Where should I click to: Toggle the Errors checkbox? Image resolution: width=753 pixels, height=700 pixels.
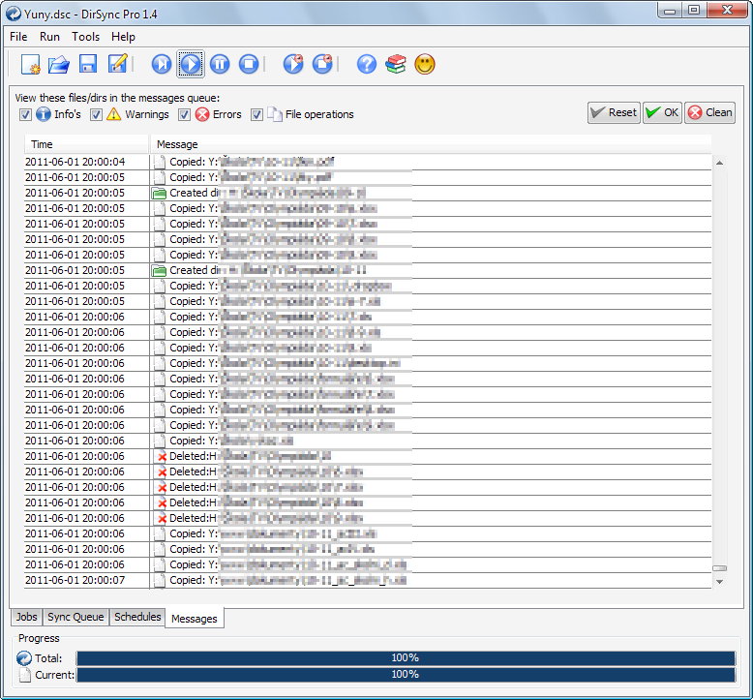(185, 115)
